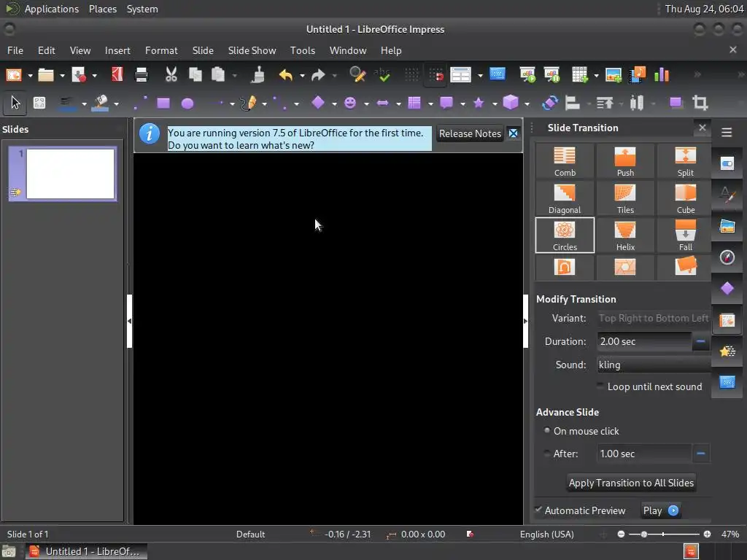Click Insert Audio or Video icon
Viewport: 747px width, 560px height.
pyautogui.click(x=638, y=75)
